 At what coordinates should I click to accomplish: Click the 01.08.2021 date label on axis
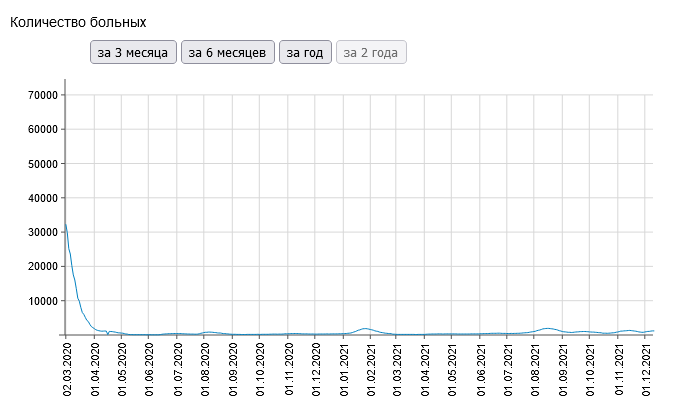tap(535, 370)
